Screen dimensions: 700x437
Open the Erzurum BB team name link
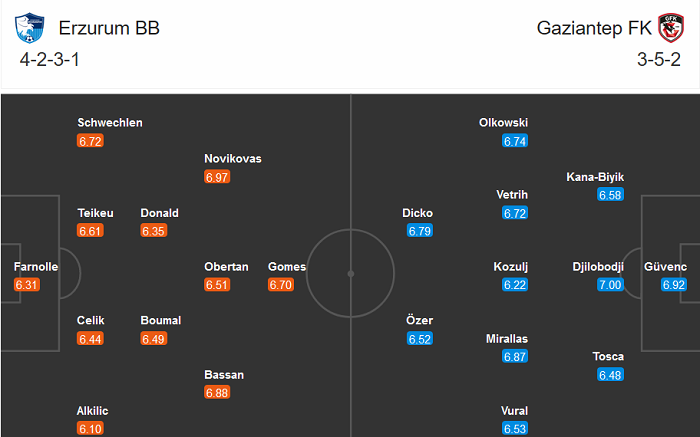pos(109,28)
